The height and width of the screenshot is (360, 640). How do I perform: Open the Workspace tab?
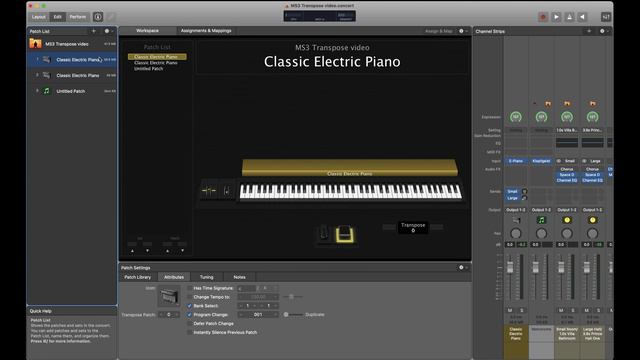(x=147, y=31)
